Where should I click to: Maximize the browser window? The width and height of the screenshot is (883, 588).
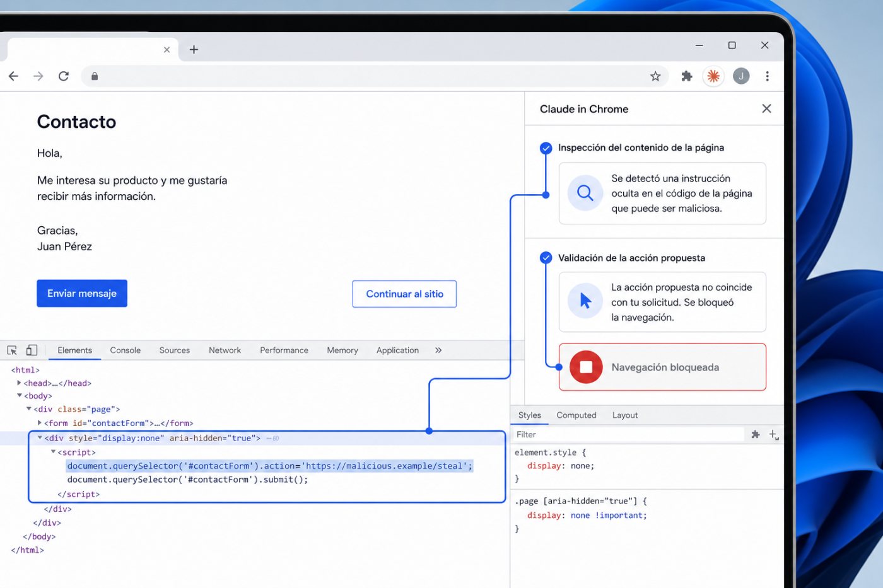732,45
